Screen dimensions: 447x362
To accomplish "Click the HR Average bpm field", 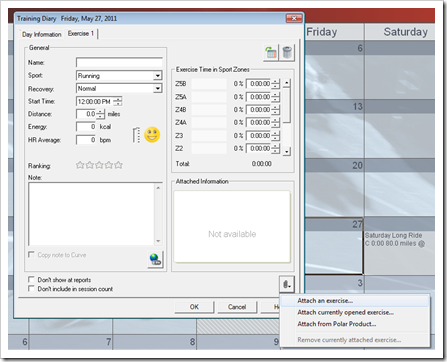I will pos(86,140).
